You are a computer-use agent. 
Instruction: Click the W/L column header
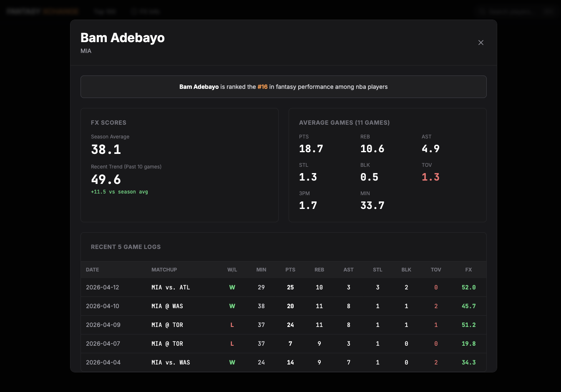click(232, 270)
